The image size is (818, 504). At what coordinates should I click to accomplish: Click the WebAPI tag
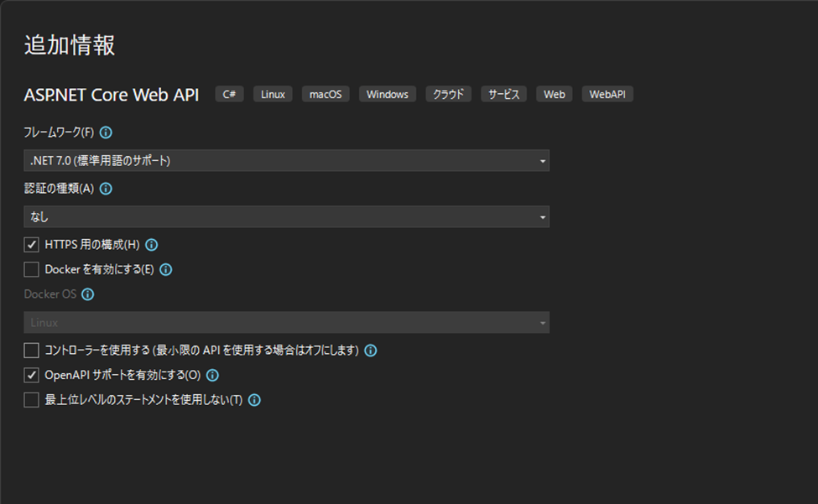(607, 94)
